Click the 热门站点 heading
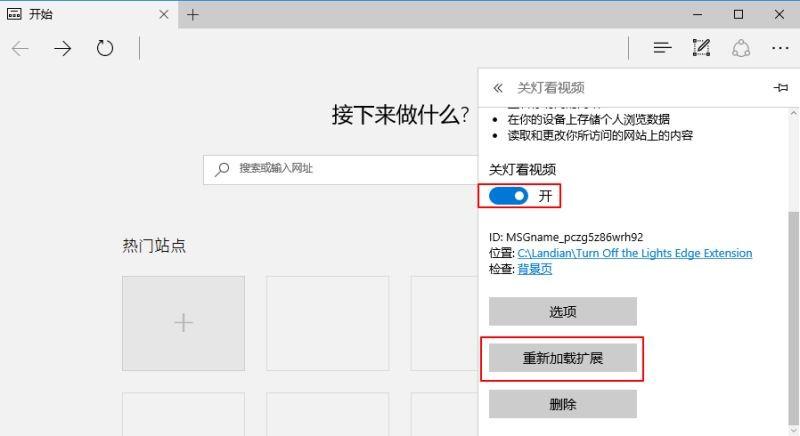The image size is (800, 436). coord(154,246)
